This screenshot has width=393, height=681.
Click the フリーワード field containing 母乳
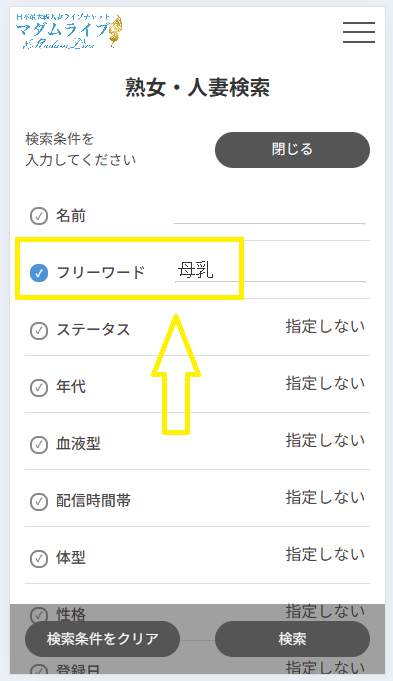pyautogui.click(x=270, y=271)
